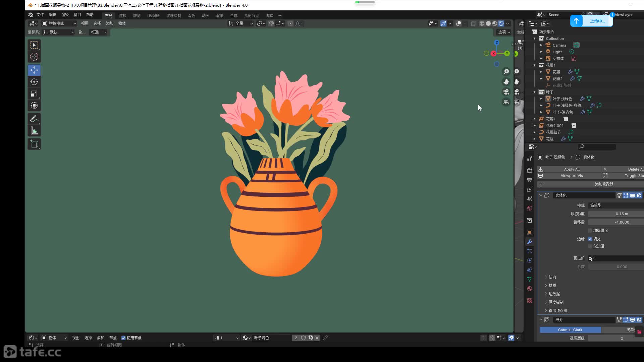Viewport: 644px width, 362px height.
Task: Open the 选项 options dropdown
Action: pos(504,32)
